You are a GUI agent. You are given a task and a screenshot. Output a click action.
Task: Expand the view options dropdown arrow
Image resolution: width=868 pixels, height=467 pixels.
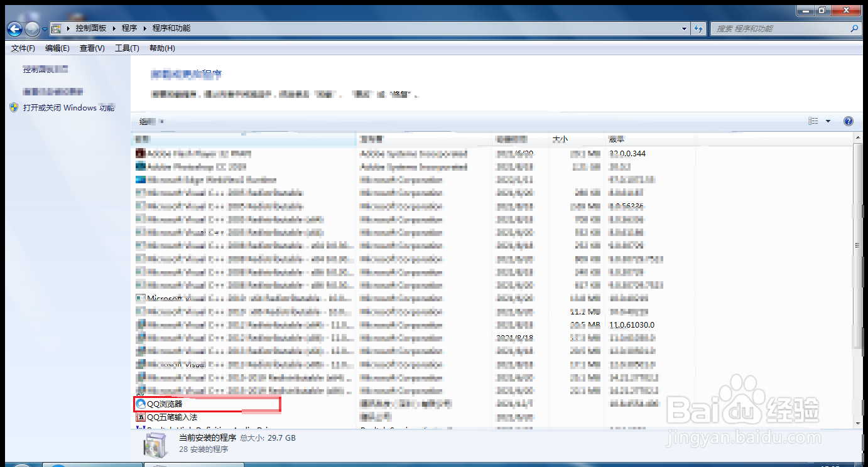coord(828,121)
